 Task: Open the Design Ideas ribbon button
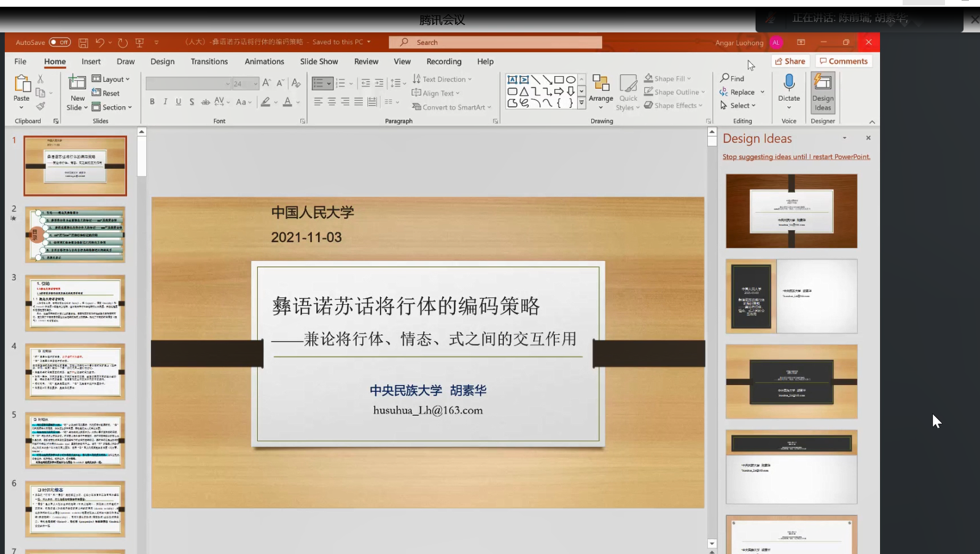[822, 92]
